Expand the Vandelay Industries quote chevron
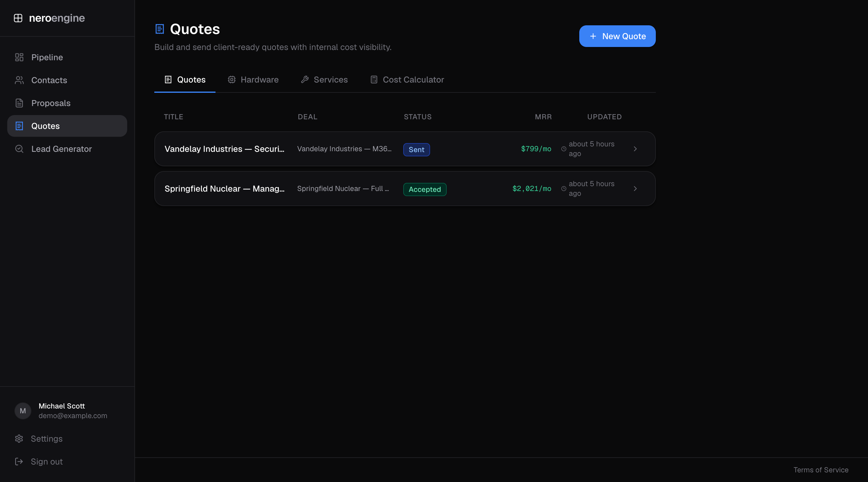The height and width of the screenshot is (482, 868). (x=635, y=149)
